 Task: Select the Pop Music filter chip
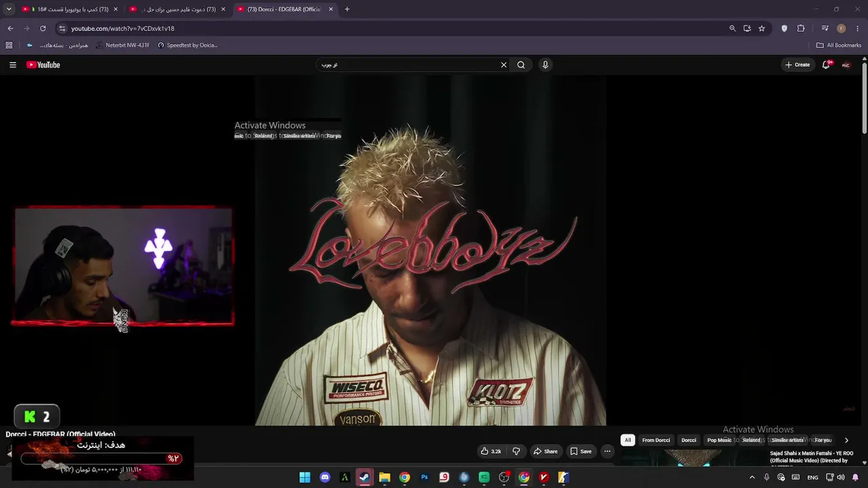click(719, 440)
